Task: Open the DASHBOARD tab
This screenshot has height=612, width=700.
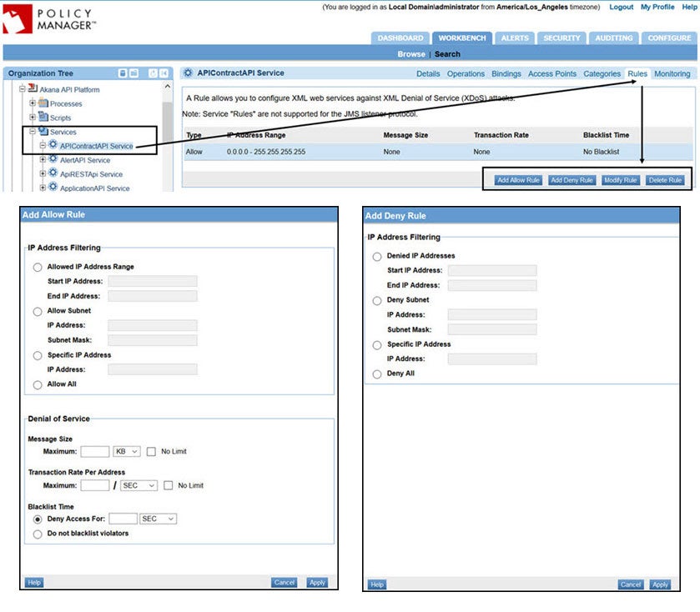Action: point(400,38)
